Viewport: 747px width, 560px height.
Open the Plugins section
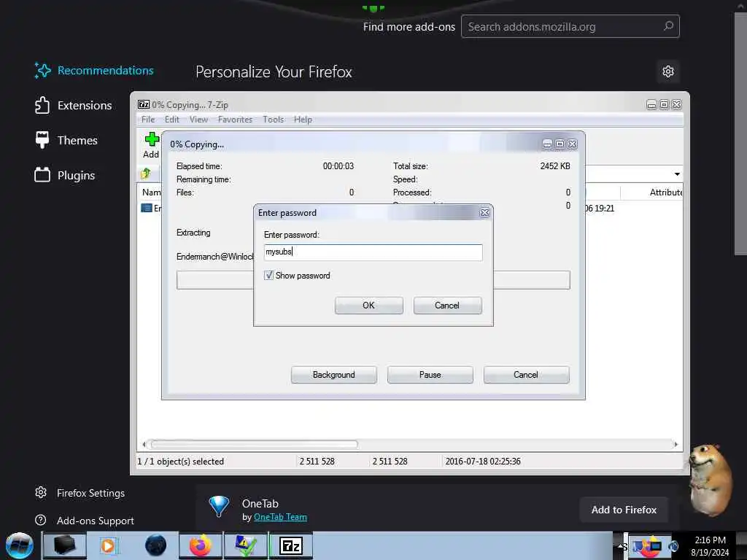[65, 175]
